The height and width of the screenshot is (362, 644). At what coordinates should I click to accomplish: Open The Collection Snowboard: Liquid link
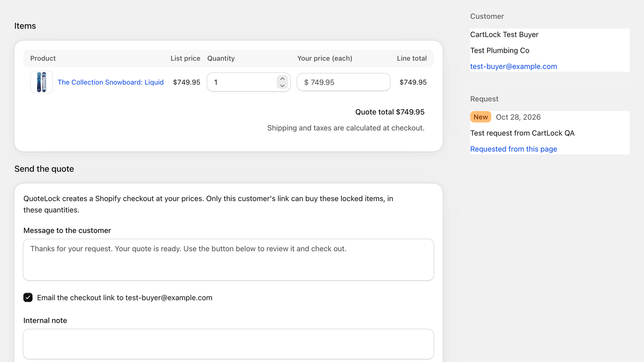(x=111, y=82)
